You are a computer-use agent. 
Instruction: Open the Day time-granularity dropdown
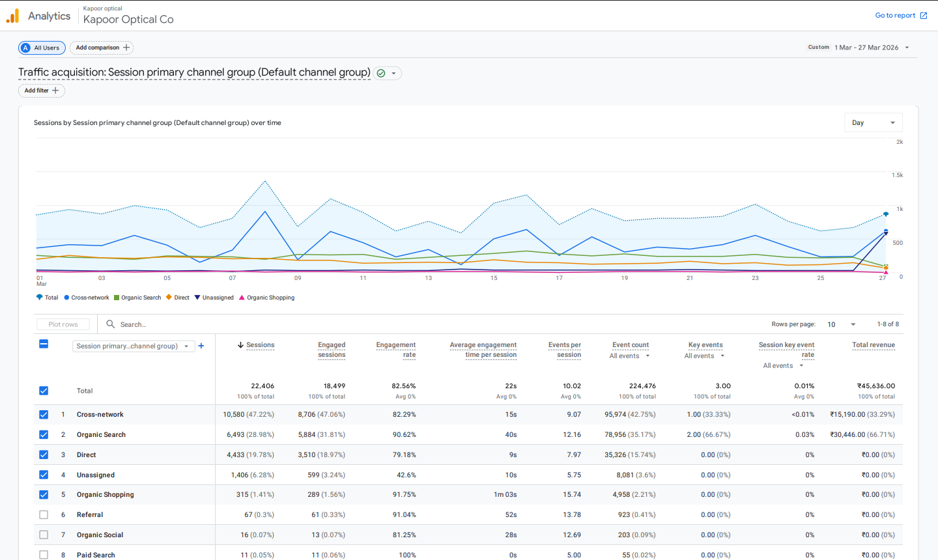click(x=873, y=122)
